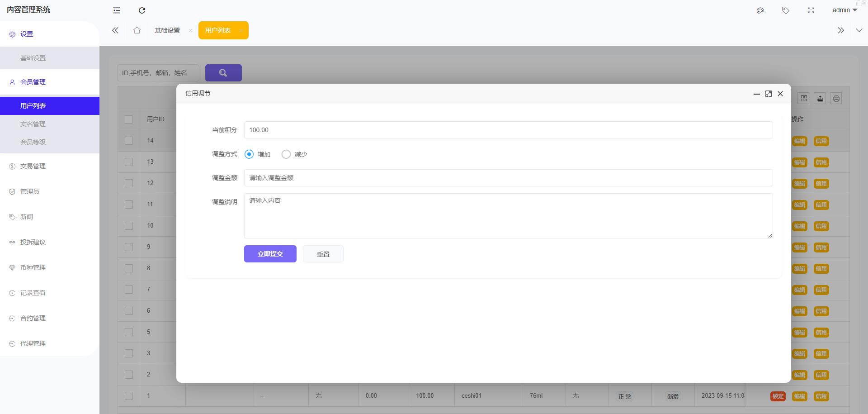Viewport: 868px width, 414px height.
Task: Click the 调整金额 input field
Action: pos(508,178)
